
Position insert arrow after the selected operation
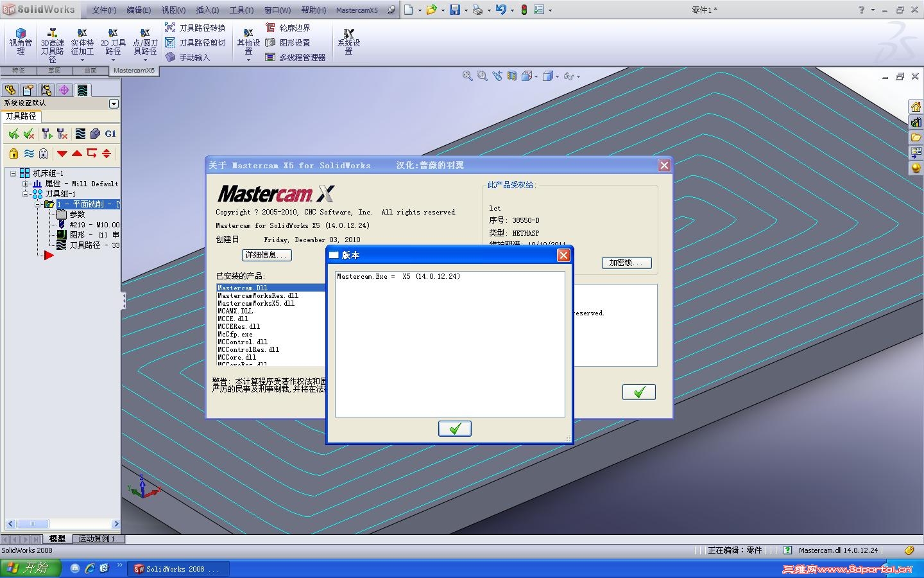click(x=92, y=153)
